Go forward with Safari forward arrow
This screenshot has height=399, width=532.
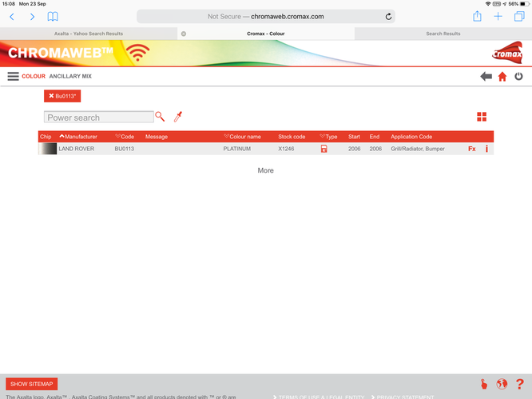(x=32, y=17)
